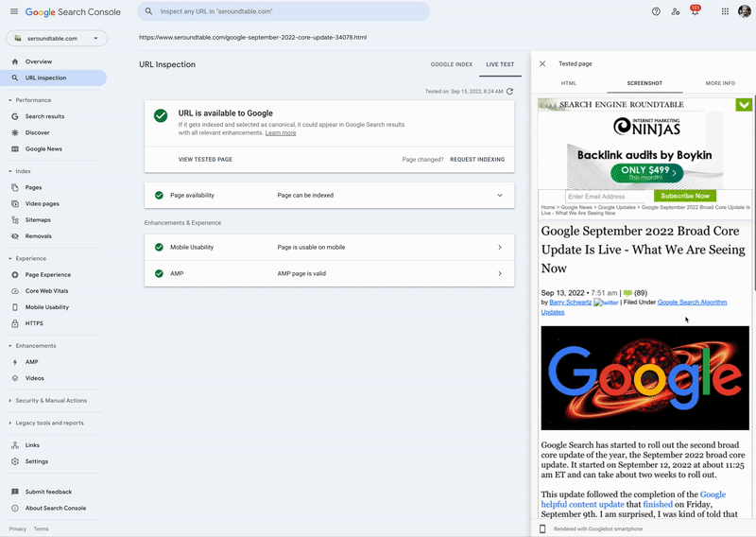Open the Pages index report

click(x=33, y=188)
